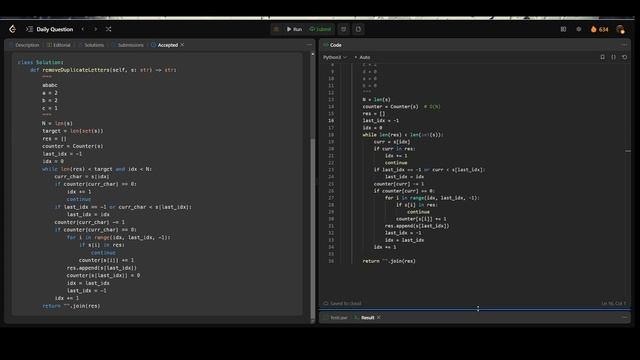Click 'ababc' docstring line in accepted code
The width and height of the screenshot is (640, 360).
[50, 85]
